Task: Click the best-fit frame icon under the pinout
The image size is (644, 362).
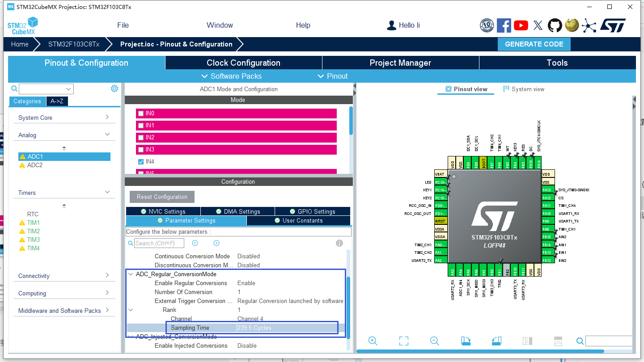Action: pyautogui.click(x=404, y=341)
